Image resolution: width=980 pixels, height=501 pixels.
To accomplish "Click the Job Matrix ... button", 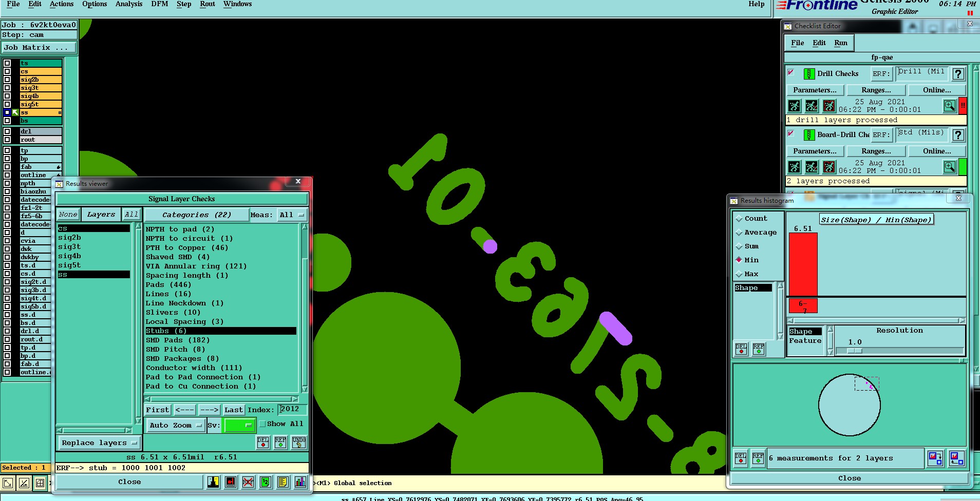I will click(x=39, y=48).
